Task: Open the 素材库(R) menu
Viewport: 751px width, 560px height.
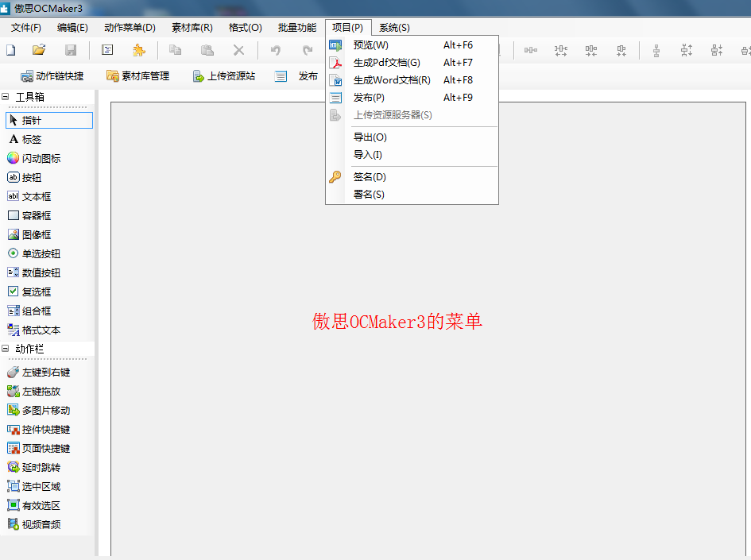Action: (x=192, y=28)
